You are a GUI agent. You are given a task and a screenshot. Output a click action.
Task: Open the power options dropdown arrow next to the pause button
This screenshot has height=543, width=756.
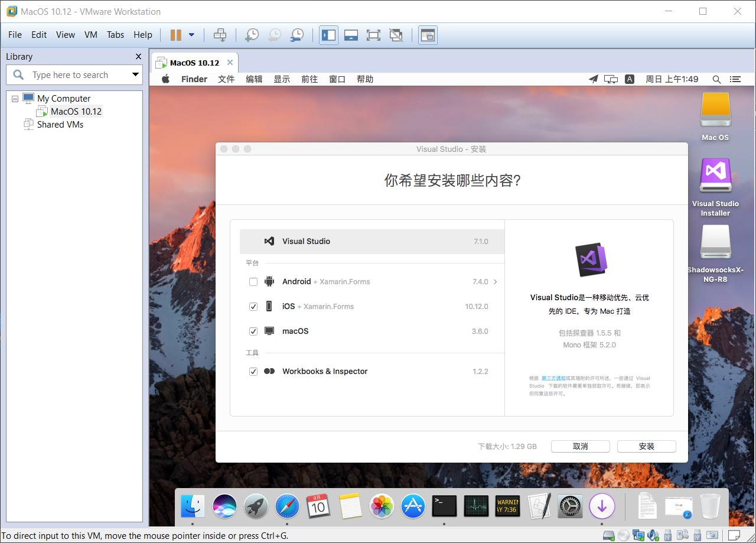191,35
